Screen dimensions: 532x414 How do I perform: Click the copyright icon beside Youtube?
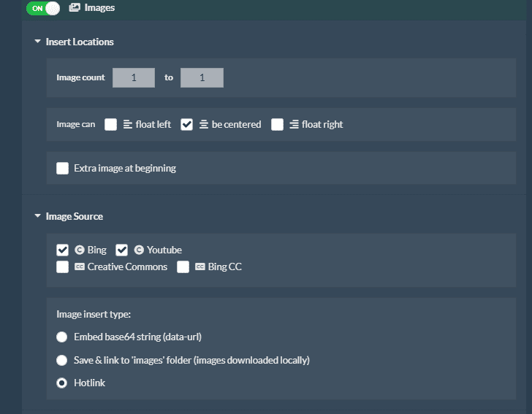(x=139, y=250)
